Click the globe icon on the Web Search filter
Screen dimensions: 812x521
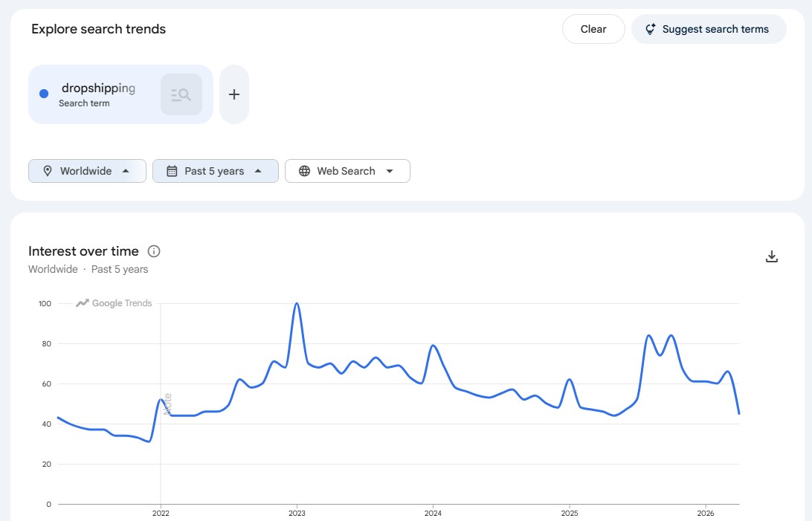tap(303, 171)
